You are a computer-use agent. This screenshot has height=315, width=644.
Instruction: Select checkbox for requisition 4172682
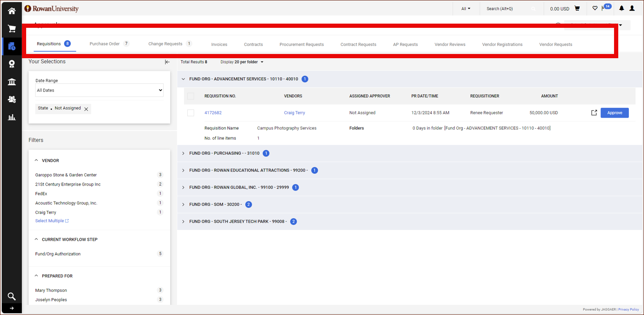(191, 113)
